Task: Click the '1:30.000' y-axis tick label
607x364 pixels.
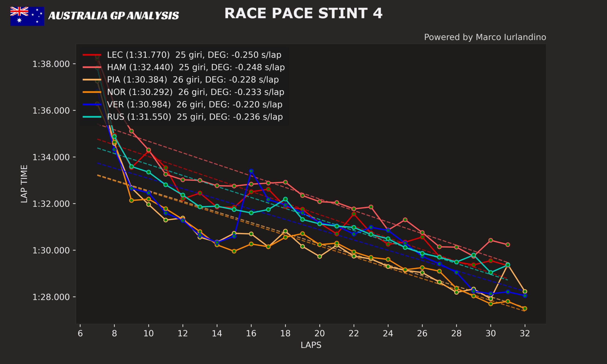Action: coord(51,250)
